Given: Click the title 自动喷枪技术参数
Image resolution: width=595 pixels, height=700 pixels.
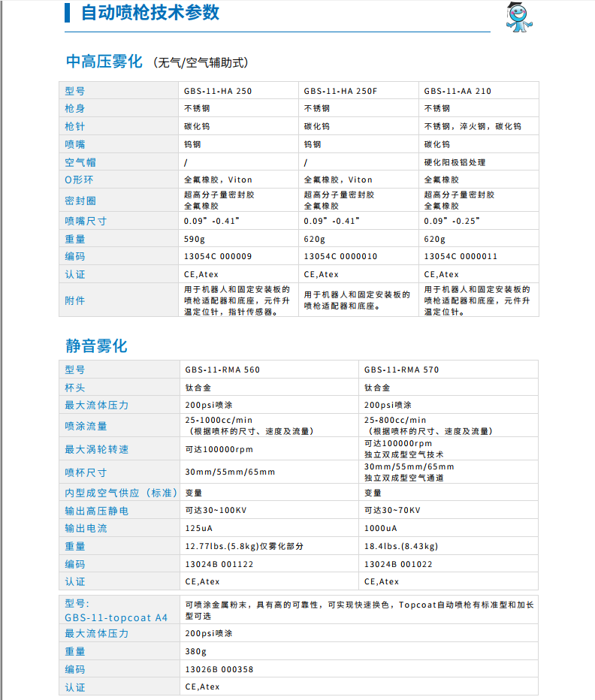Looking at the screenshot, I should coord(151,13).
